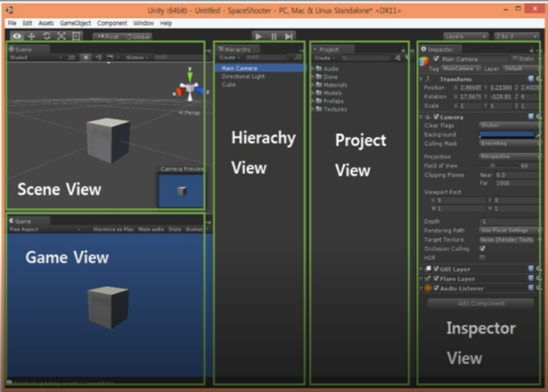Enable the HDR checkbox
The width and height of the screenshot is (548, 392).
coord(482,258)
